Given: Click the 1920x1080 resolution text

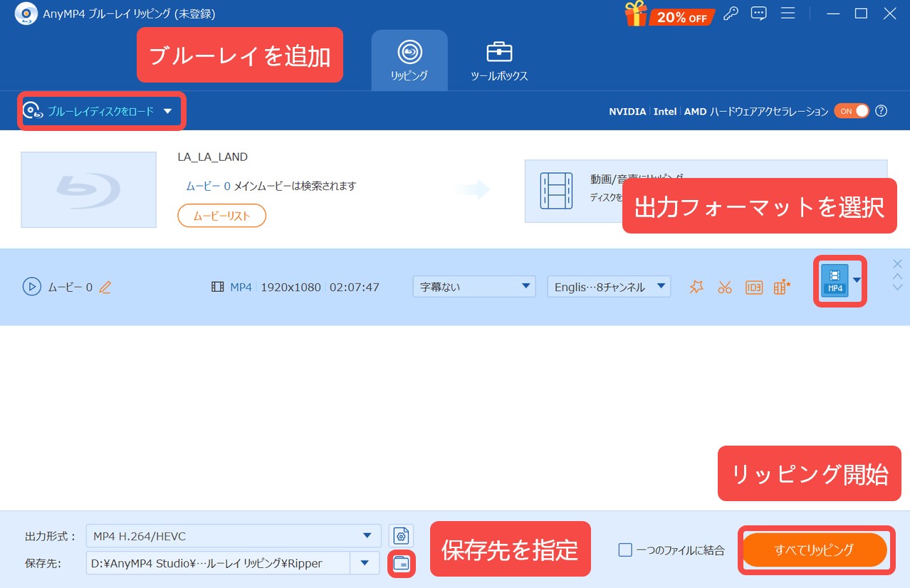Looking at the screenshot, I should point(290,287).
